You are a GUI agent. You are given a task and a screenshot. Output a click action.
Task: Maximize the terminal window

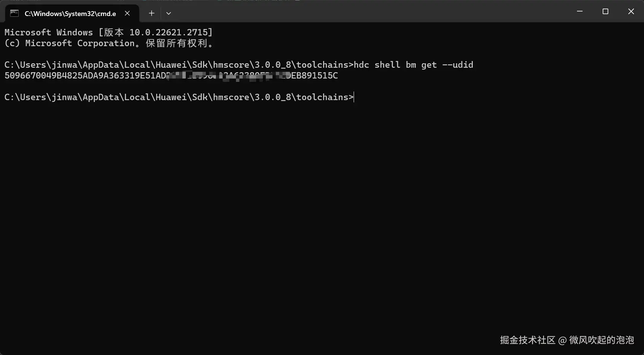pos(605,12)
